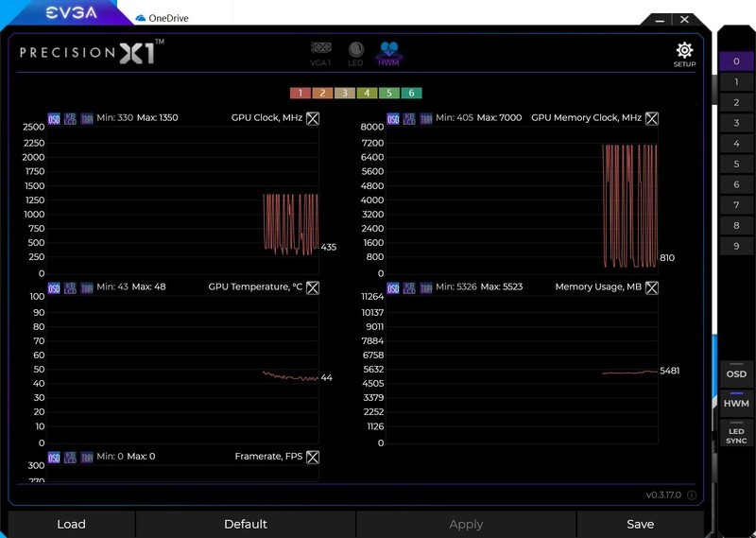Close the GPU Memory Clock graph
Image resolution: width=756 pixels, height=538 pixels.
tap(652, 118)
